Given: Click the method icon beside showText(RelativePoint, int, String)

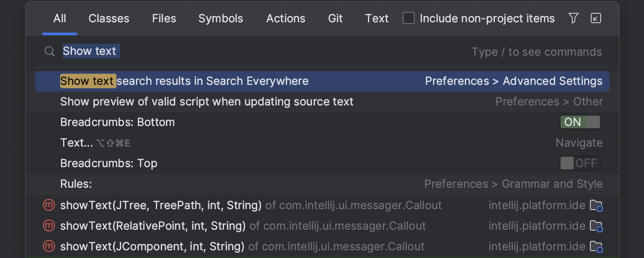Looking at the screenshot, I should 49,225.
